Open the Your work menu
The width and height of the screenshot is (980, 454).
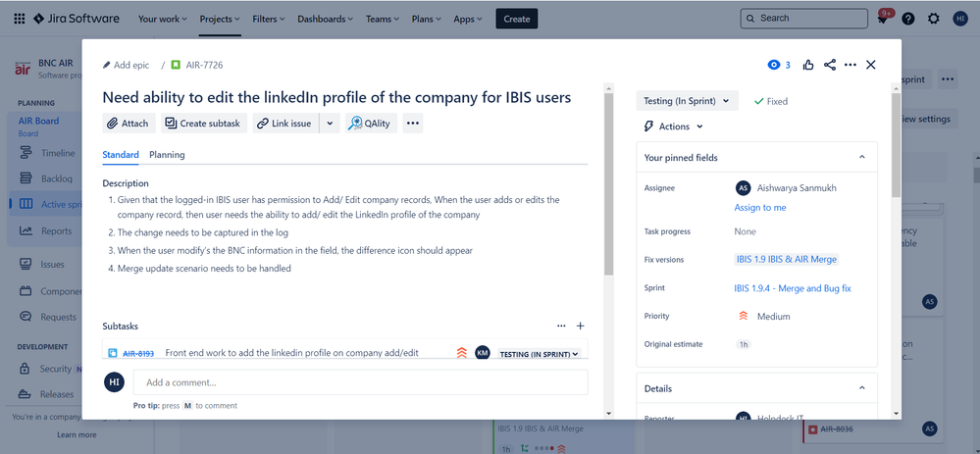[x=163, y=19]
